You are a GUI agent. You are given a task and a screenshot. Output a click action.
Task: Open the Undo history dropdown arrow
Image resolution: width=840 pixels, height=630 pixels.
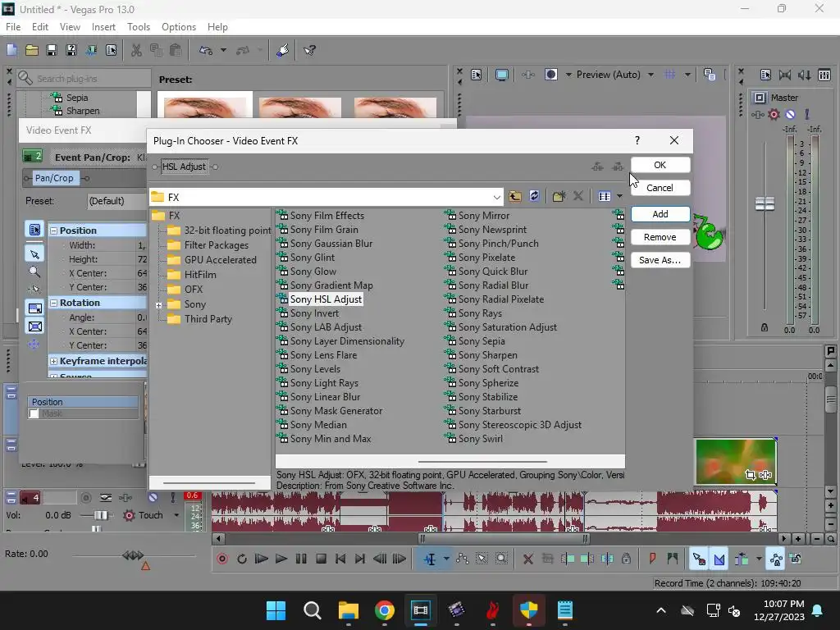pyautogui.click(x=223, y=50)
